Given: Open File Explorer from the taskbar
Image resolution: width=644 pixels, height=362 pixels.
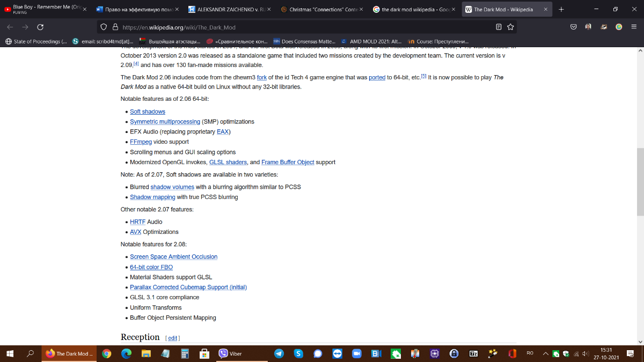Looking at the screenshot, I should (x=145, y=353).
